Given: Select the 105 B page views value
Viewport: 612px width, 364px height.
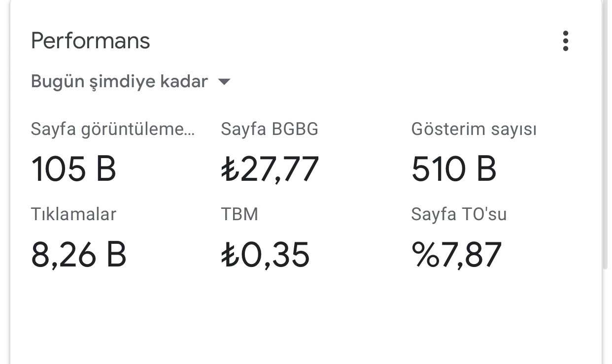Looking at the screenshot, I should (x=74, y=168).
